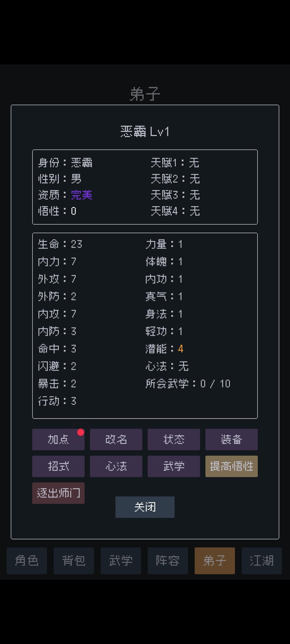Open the 改名 rename button

(116, 439)
